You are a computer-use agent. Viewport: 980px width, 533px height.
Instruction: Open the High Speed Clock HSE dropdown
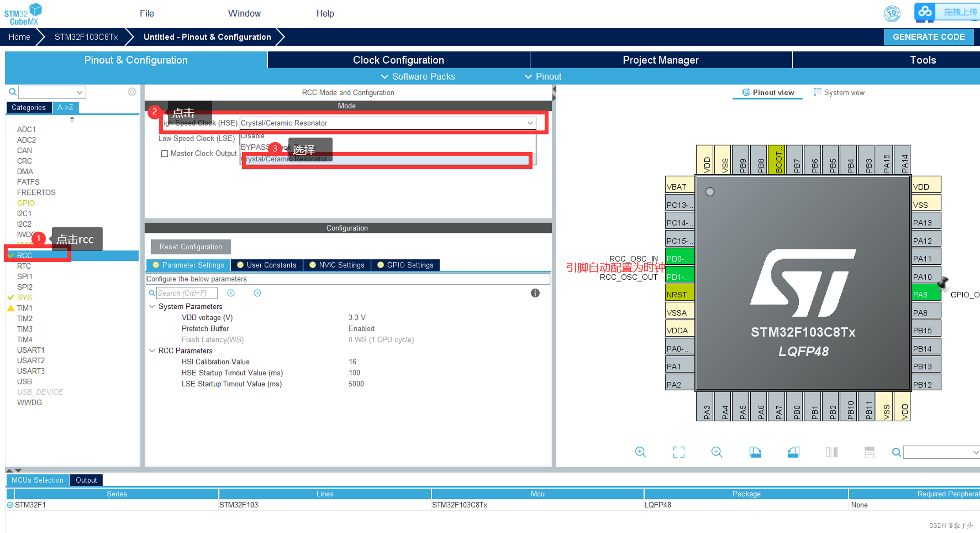coord(530,123)
